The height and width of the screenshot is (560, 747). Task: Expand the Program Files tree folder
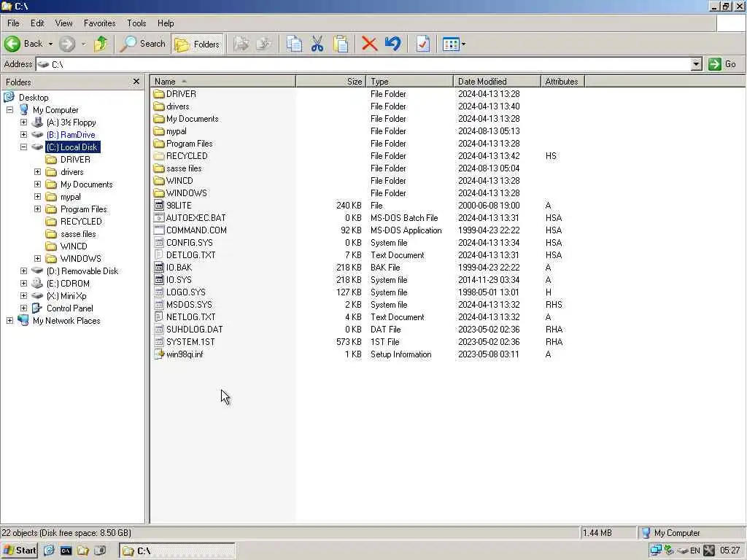pos(37,209)
